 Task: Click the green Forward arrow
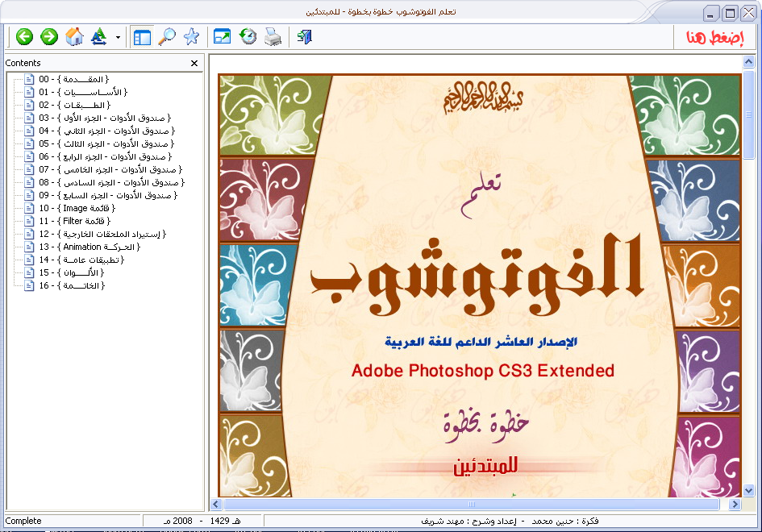[x=49, y=36]
